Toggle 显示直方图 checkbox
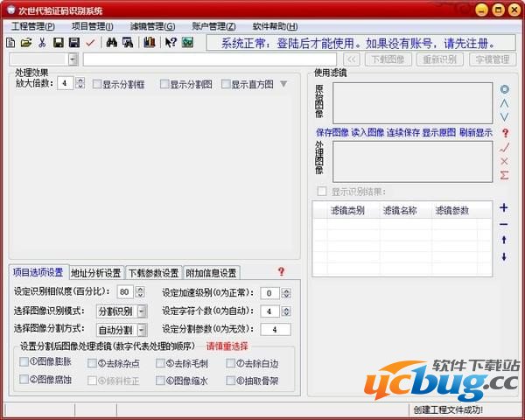This screenshot has height=420, width=525. pyautogui.click(x=226, y=84)
